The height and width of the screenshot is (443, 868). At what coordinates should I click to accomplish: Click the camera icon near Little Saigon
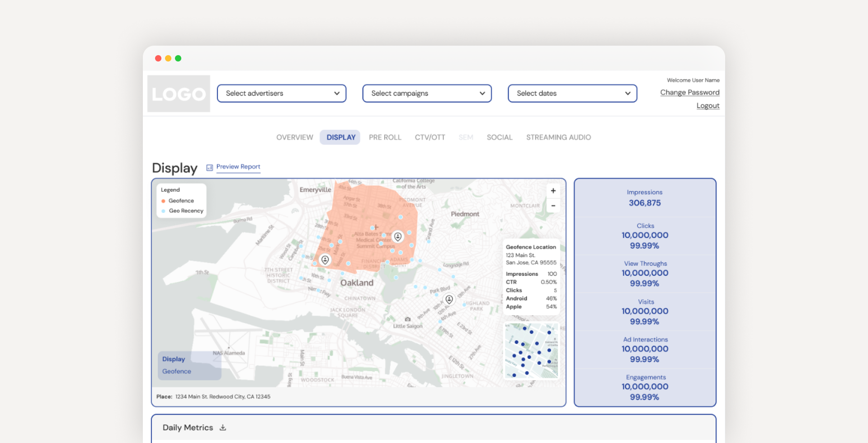[408, 319]
